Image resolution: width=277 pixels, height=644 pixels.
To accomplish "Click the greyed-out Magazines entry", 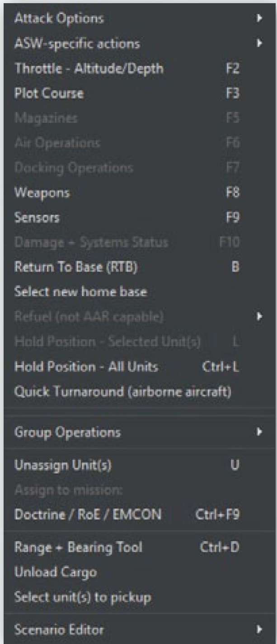I will click(46, 118).
